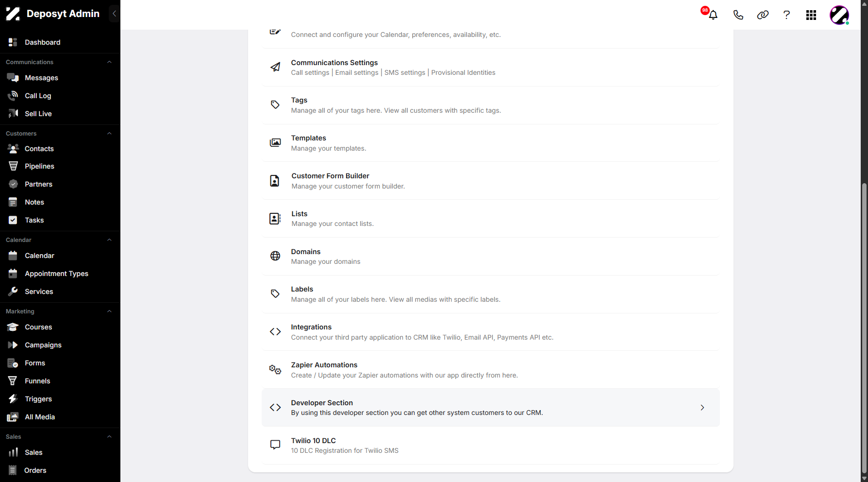
Task: Open the Integrations settings row
Action: point(491,332)
